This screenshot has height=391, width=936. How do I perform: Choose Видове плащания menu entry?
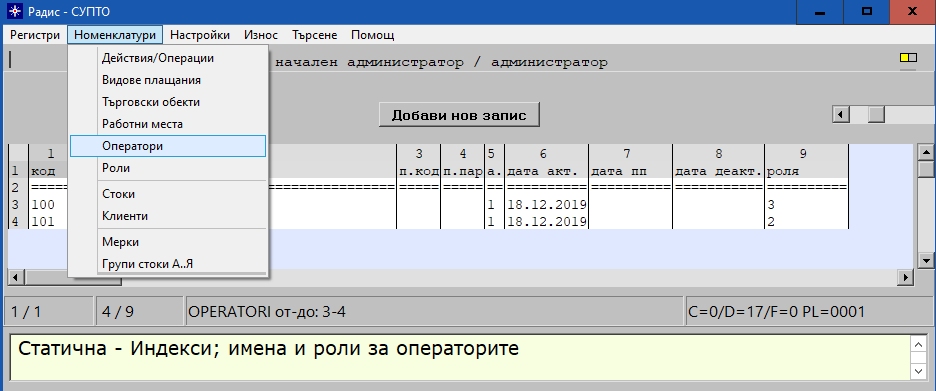[x=168, y=80]
